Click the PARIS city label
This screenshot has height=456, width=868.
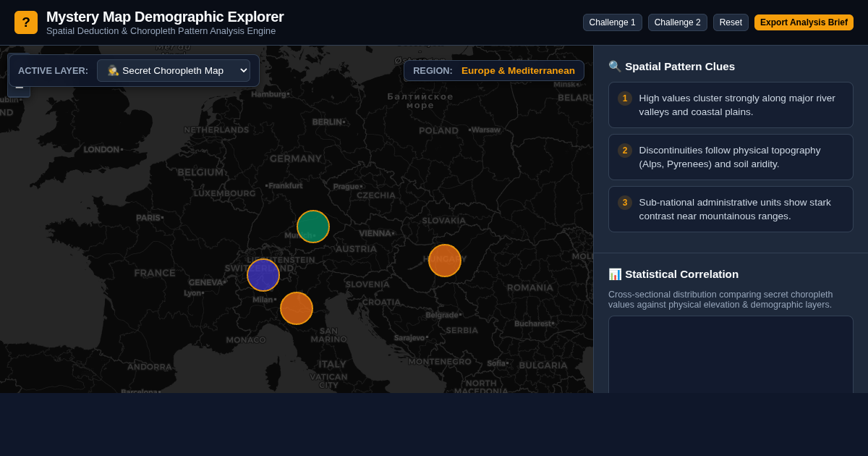(150, 217)
